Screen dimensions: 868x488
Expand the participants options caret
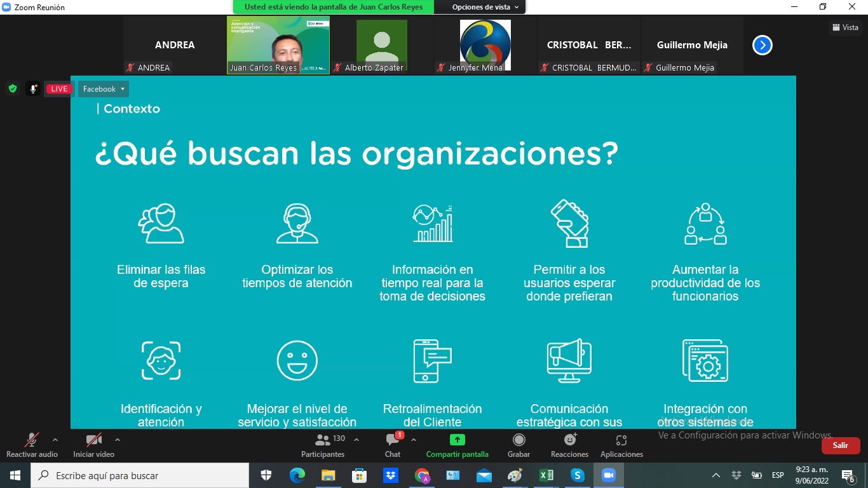356,440
